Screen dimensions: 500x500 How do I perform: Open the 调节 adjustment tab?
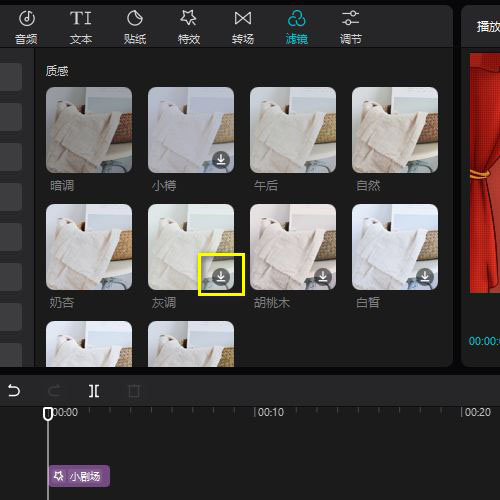click(x=351, y=28)
